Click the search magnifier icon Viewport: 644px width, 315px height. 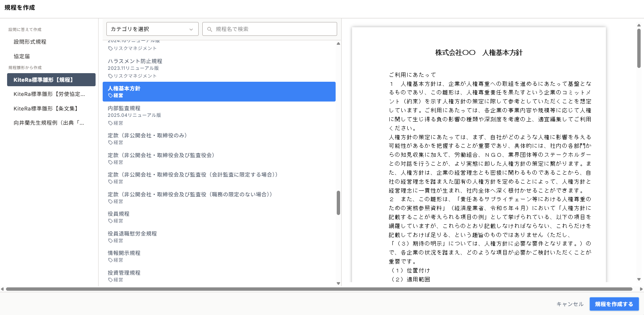(x=209, y=29)
